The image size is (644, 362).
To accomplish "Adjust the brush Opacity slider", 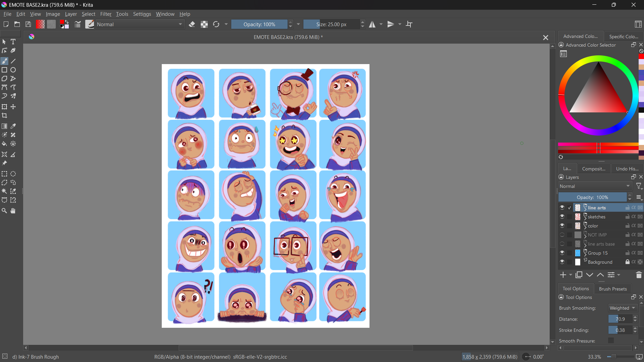I will coord(259,24).
